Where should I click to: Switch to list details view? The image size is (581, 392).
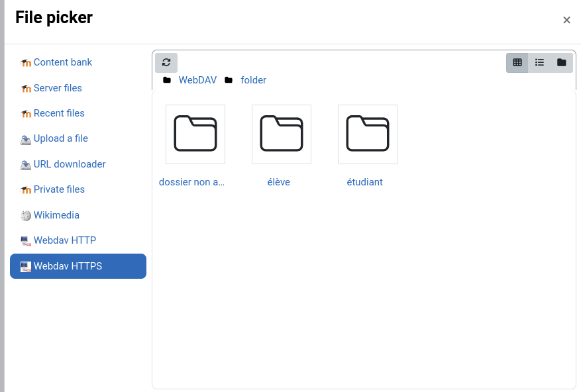539,63
